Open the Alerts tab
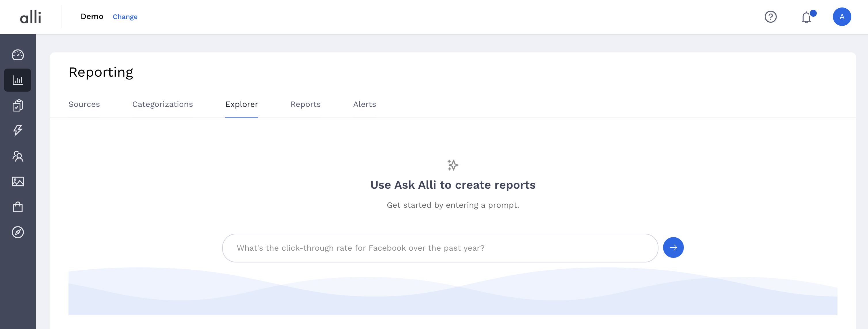Viewport: 868px width, 329px height. click(x=364, y=104)
